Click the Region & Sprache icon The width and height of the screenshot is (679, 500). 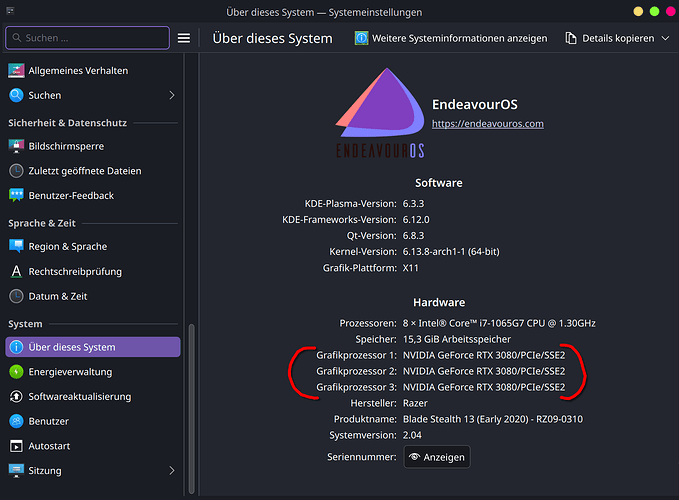(x=16, y=246)
